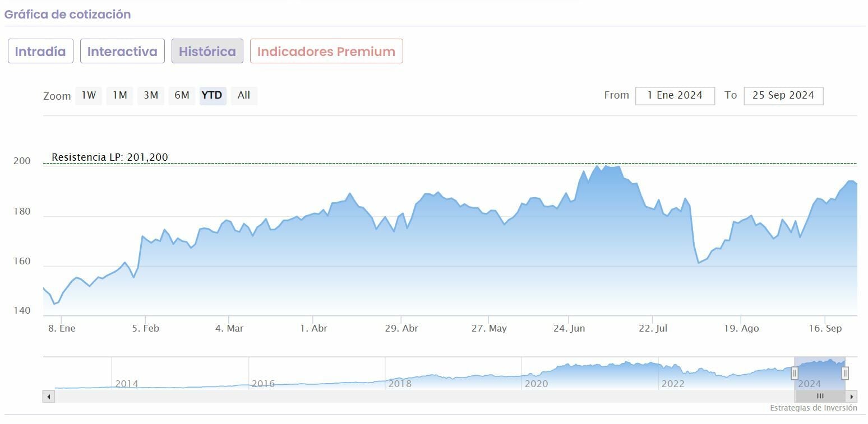
Task: Click the navigator at year 2020
Action: click(535, 384)
